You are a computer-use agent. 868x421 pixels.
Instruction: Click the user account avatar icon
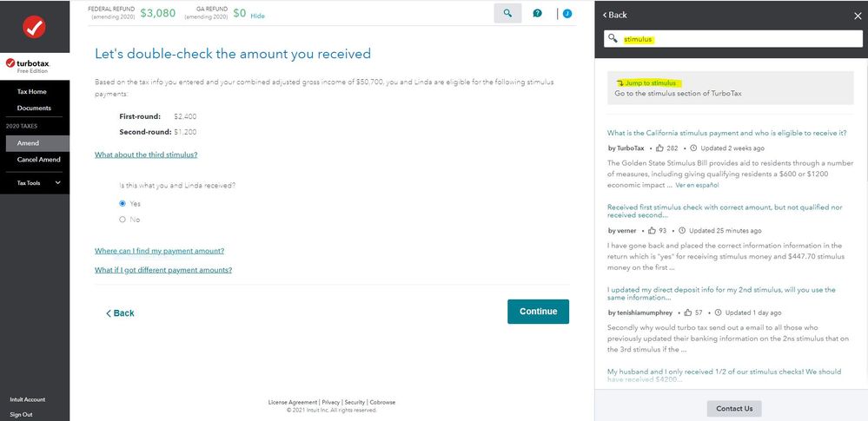[x=567, y=13]
